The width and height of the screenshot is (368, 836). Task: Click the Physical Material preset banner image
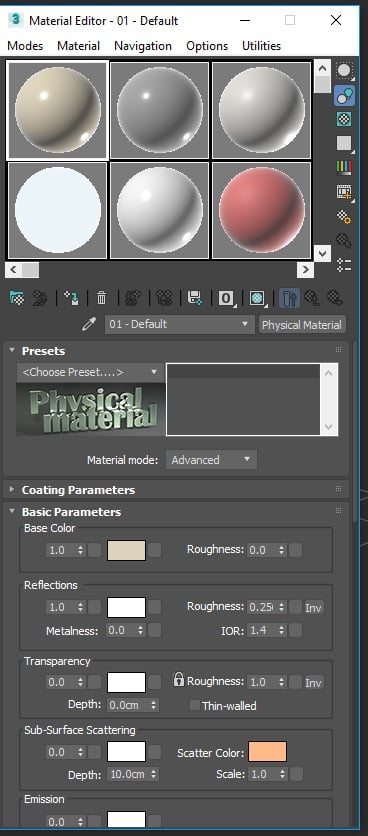click(x=91, y=409)
